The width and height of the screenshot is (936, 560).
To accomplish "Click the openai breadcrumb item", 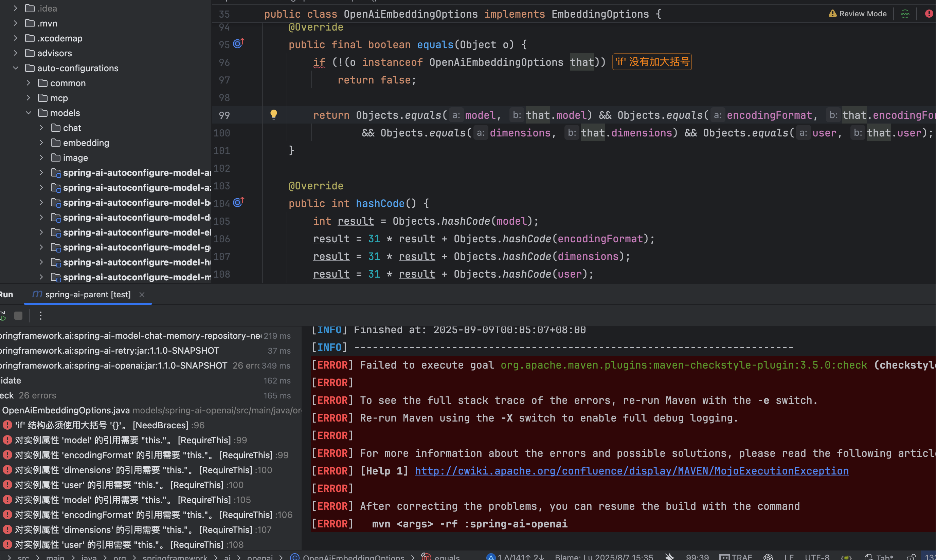I will coord(260,557).
